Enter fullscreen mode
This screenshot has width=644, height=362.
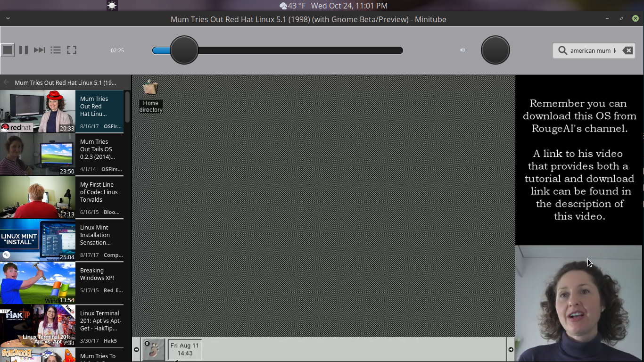pyautogui.click(x=72, y=50)
